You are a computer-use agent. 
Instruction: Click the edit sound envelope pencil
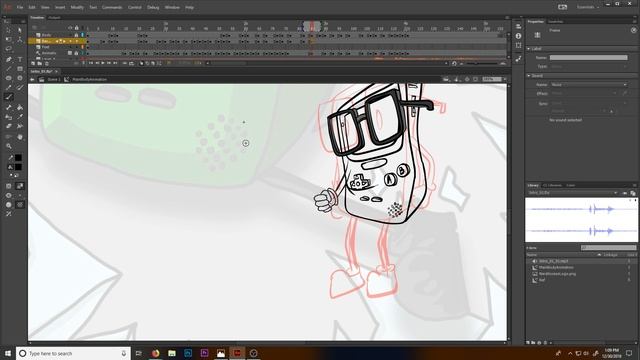point(624,93)
